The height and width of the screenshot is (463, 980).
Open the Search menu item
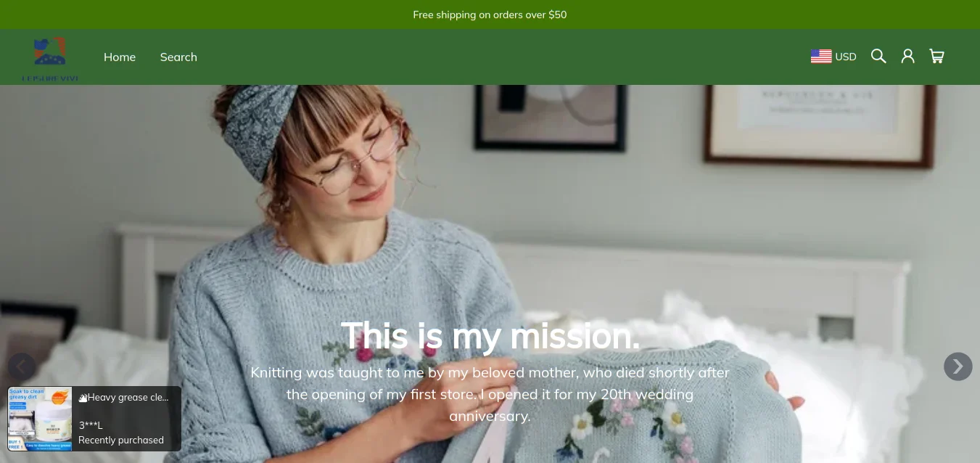point(178,57)
